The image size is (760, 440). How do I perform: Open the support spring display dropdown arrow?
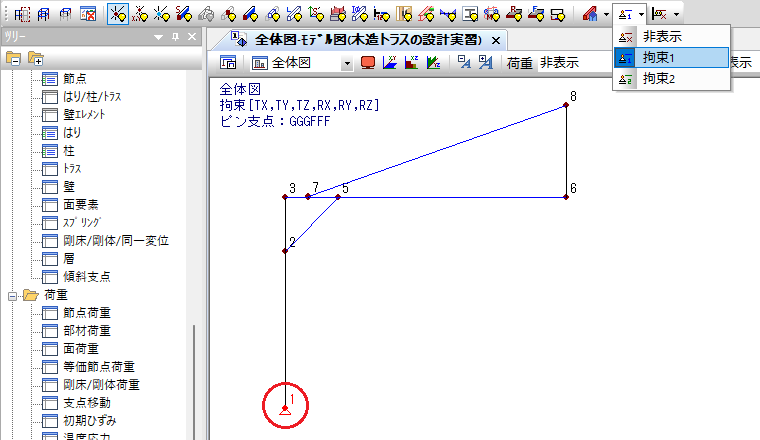tap(677, 15)
